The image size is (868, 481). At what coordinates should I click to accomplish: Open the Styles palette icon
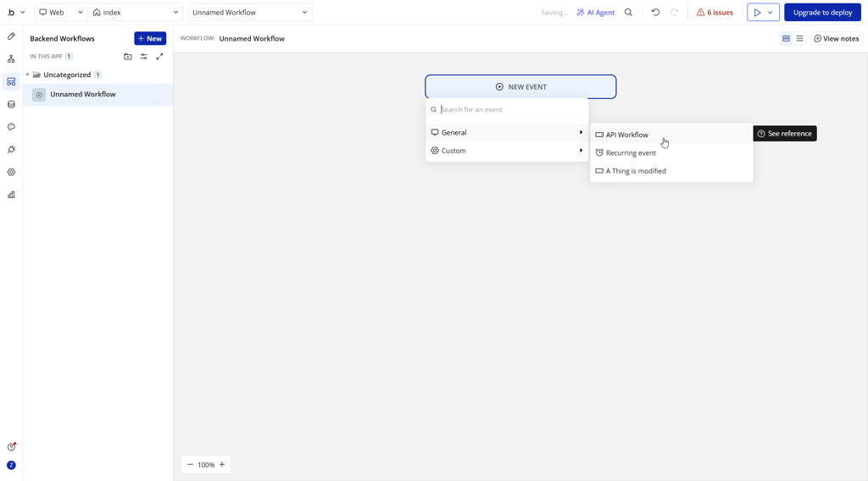click(11, 127)
